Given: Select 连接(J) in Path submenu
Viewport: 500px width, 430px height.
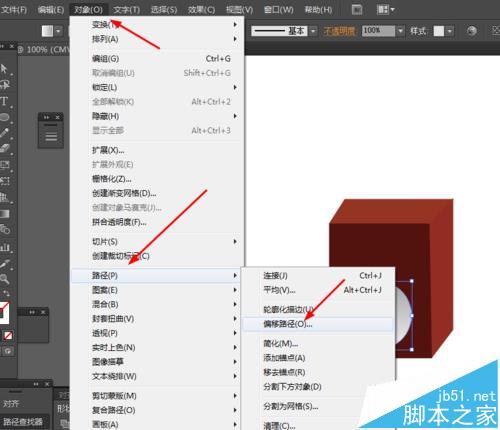Looking at the screenshot, I should pyautogui.click(x=318, y=276).
